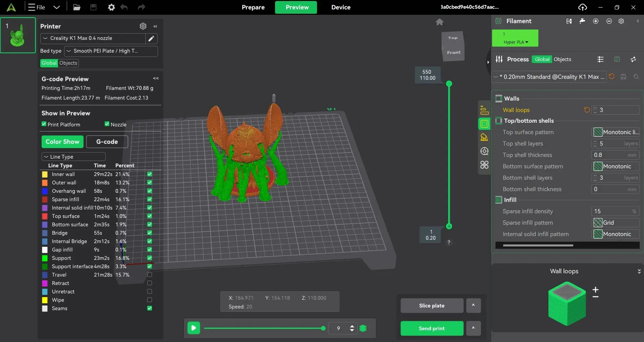Expand Slice plate options arrow
This screenshot has height=342, width=644.
tap(473, 305)
